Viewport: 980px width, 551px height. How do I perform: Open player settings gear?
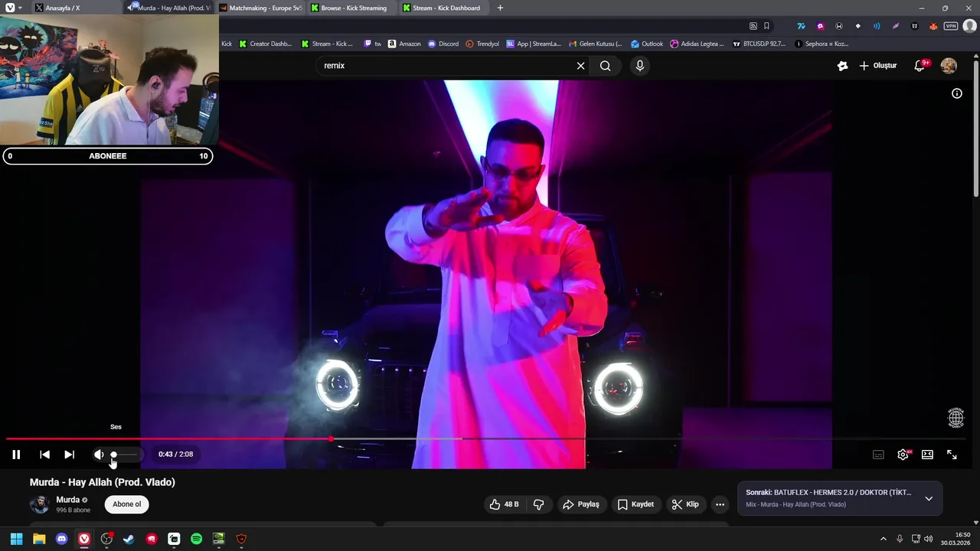point(903,455)
